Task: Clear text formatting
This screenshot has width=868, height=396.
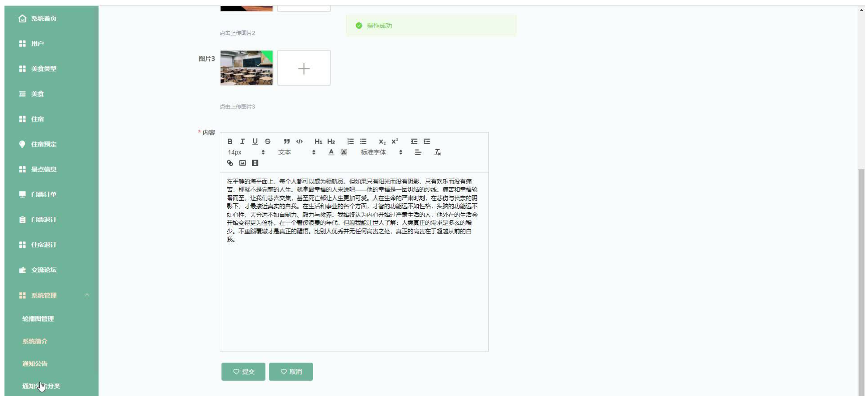Action: tap(438, 152)
